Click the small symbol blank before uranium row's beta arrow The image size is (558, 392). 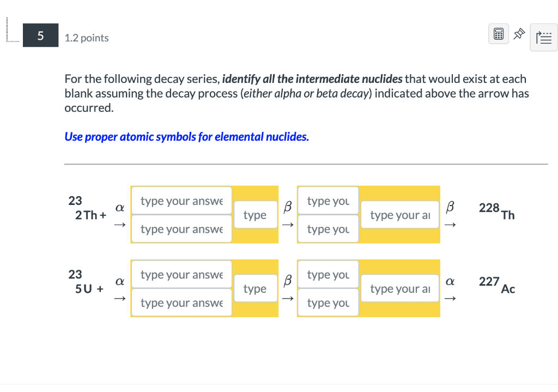pyautogui.click(x=255, y=289)
